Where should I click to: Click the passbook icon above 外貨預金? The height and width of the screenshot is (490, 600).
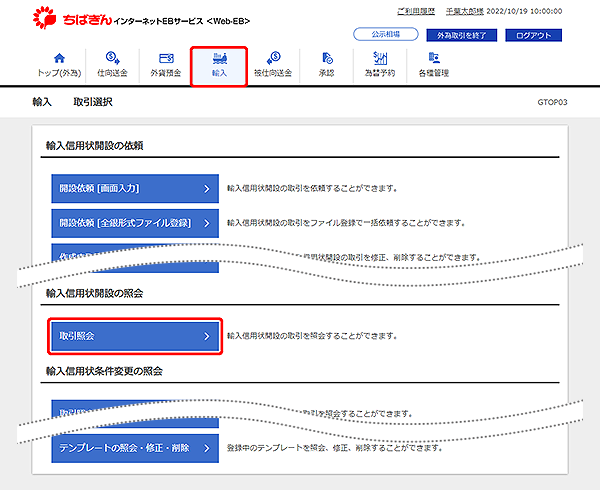coord(166,58)
